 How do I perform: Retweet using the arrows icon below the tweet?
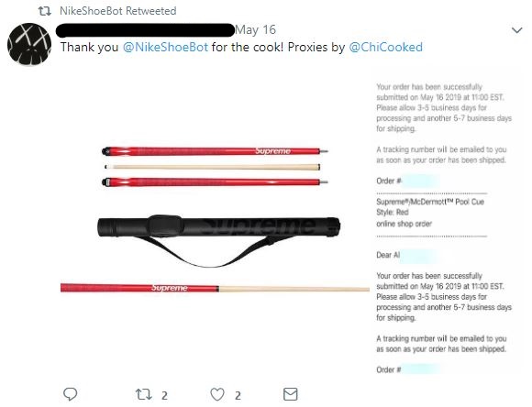143,394
